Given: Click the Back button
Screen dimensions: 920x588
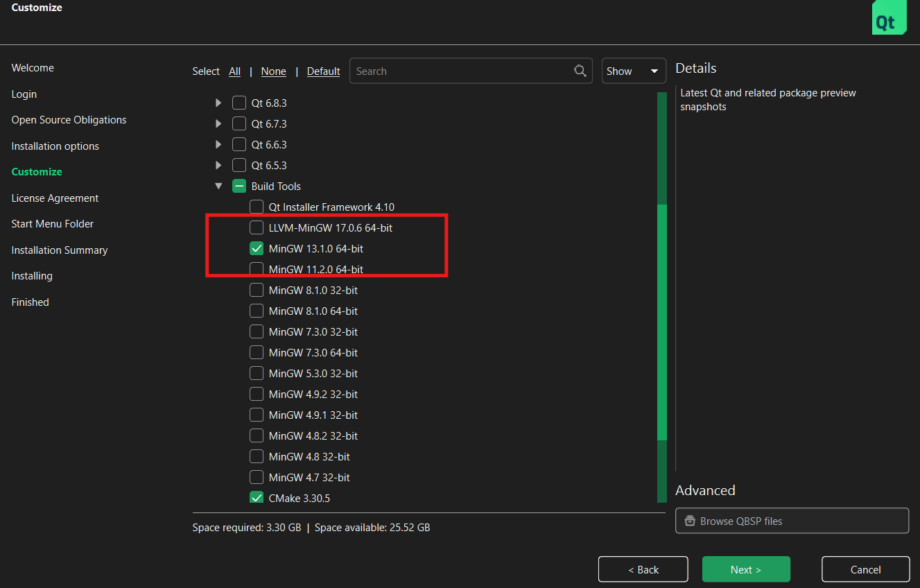Looking at the screenshot, I should [643, 569].
